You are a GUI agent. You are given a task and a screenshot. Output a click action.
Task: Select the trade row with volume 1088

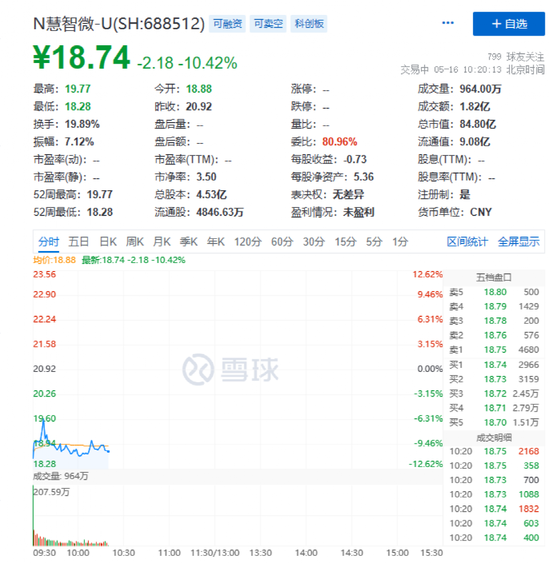tap(494, 494)
